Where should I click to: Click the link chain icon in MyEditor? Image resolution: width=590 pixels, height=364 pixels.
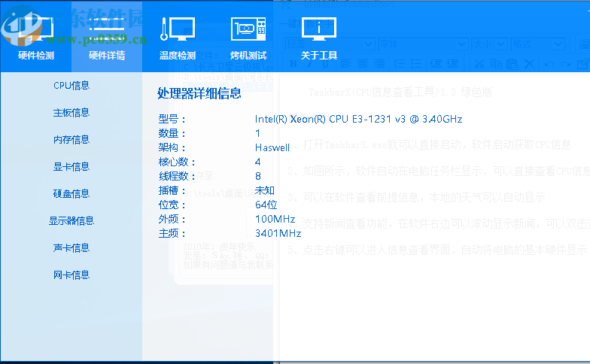[x=585, y=44]
